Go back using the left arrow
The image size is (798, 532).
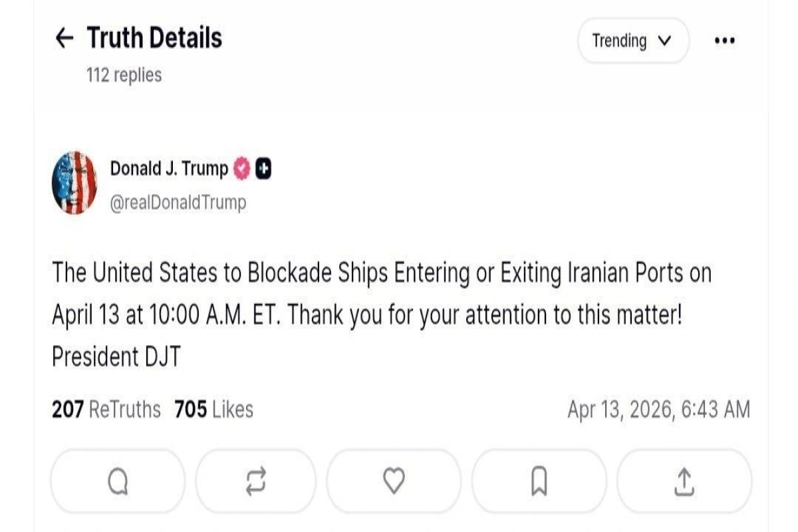(64, 39)
